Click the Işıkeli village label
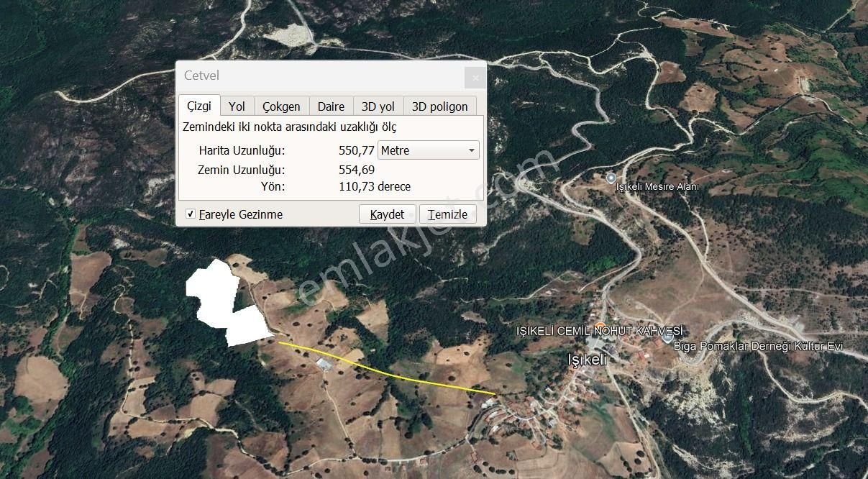This screenshot has width=868, height=479. (x=588, y=360)
